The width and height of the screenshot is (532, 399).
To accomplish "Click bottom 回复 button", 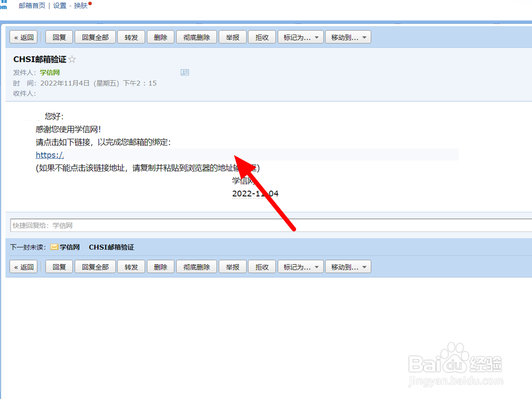I will tap(59, 267).
